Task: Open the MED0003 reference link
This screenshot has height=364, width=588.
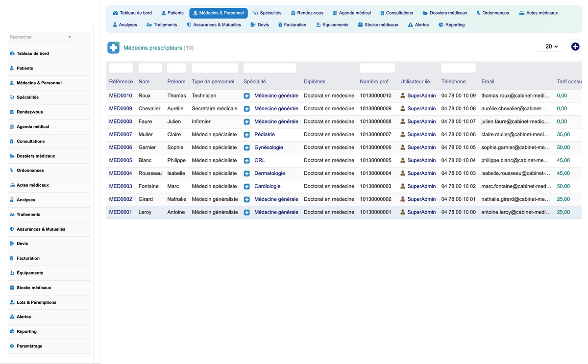Action: coord(121,186)
